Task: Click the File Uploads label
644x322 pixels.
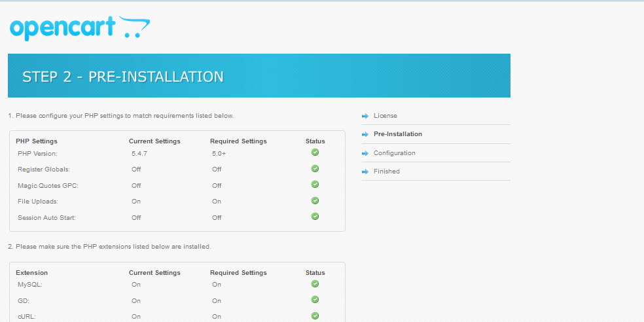Action: click(x=38, y=202)
